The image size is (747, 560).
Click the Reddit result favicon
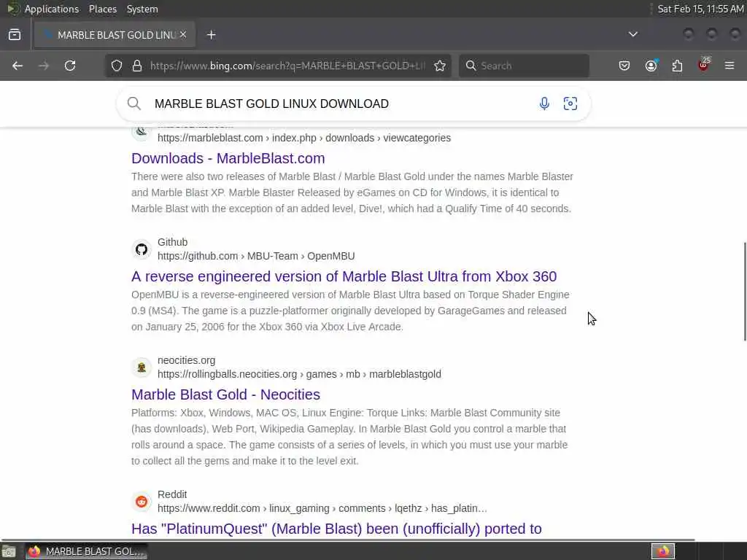142,502
